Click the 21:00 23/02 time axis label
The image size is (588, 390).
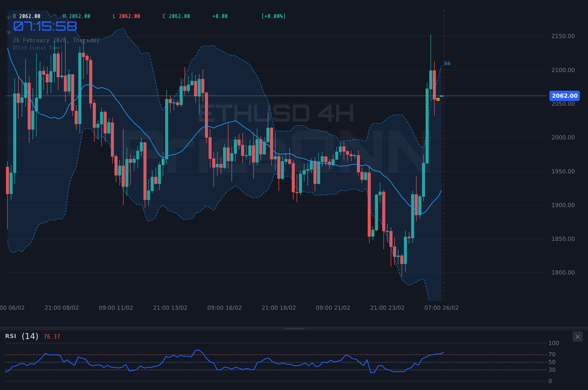388,307
